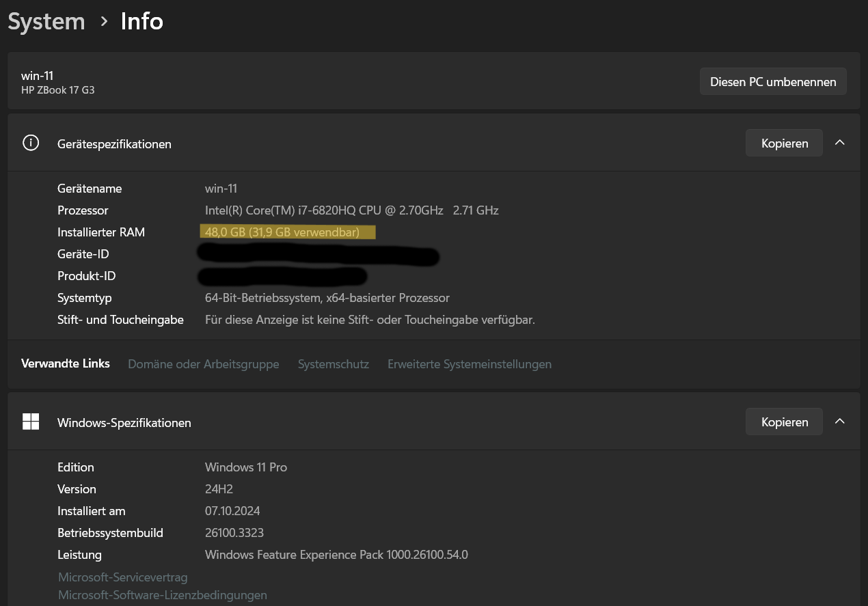Click the Version label
This screenshot has width=868, height=606.
tap(77, 488)
